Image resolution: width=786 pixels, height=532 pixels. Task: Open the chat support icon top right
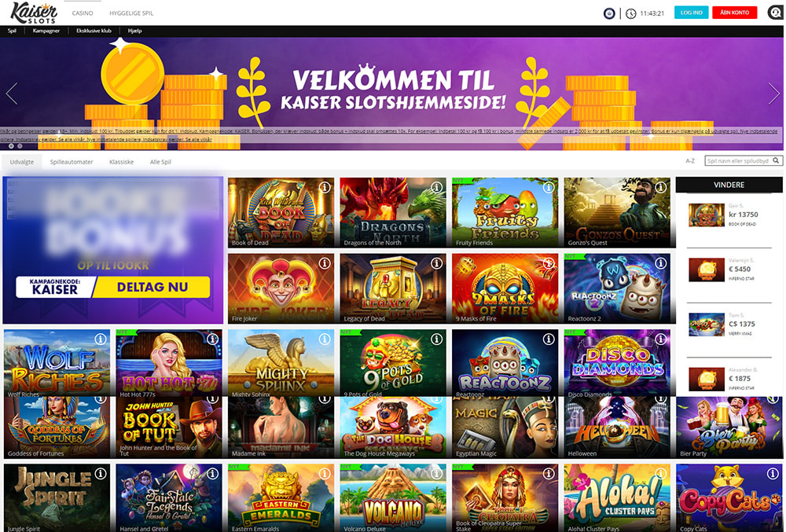click(776, 13)
